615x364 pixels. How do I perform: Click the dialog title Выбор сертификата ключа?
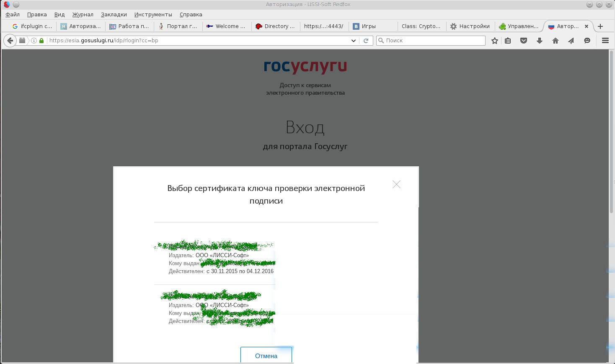(266, 194)
